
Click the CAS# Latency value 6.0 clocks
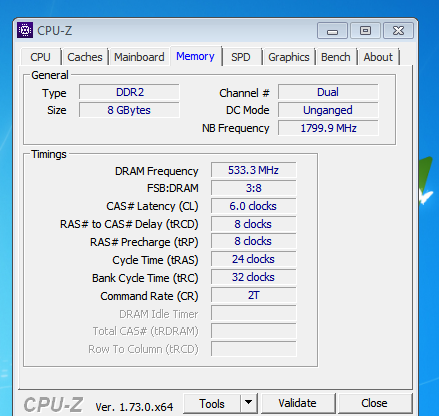click(x=253, y=206)
